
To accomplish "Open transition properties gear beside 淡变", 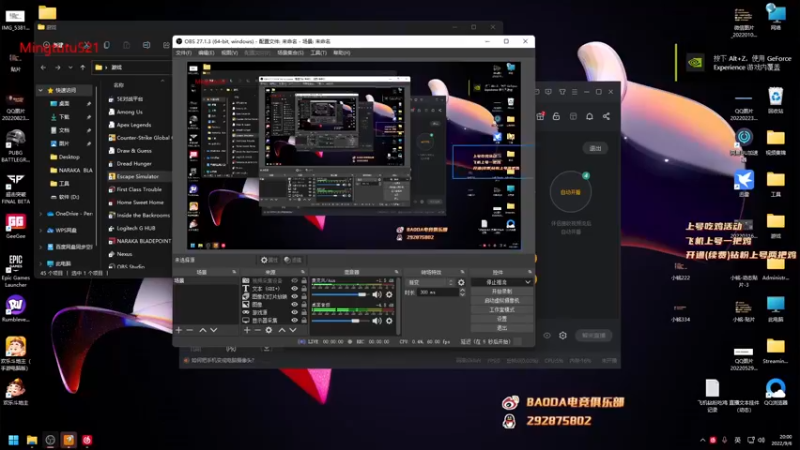I will [x=461, y=282].
